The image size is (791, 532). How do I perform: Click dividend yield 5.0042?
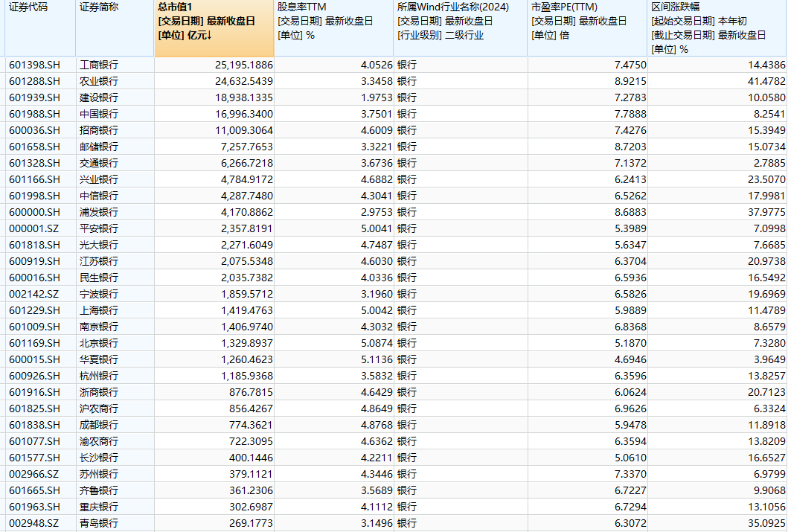[x=377, y=310]
